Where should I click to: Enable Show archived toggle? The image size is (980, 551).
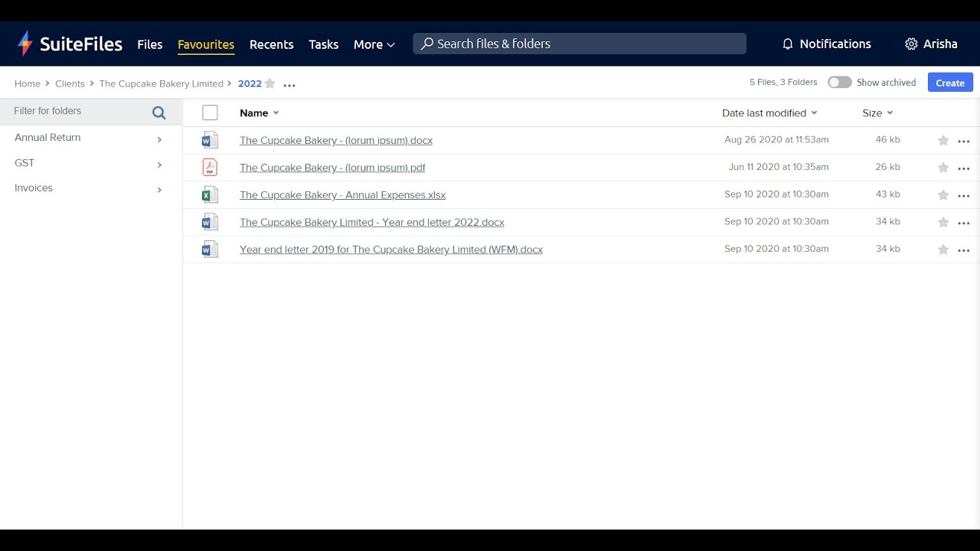pos(839,82)
